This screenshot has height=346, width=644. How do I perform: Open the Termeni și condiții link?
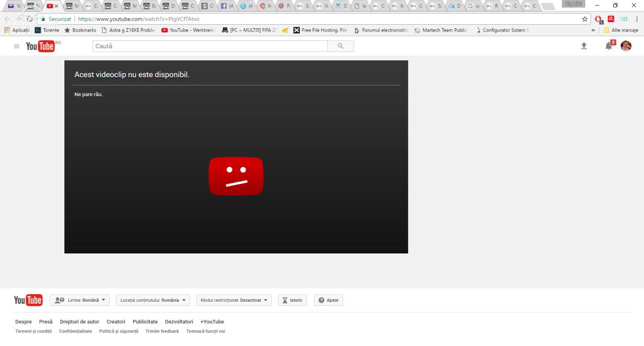click(34, 331)
